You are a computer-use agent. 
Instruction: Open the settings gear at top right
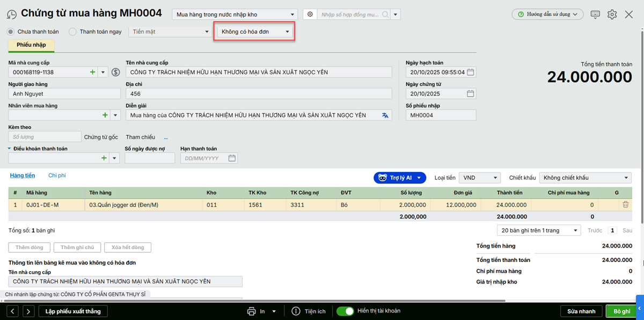(x=612, y=14)
